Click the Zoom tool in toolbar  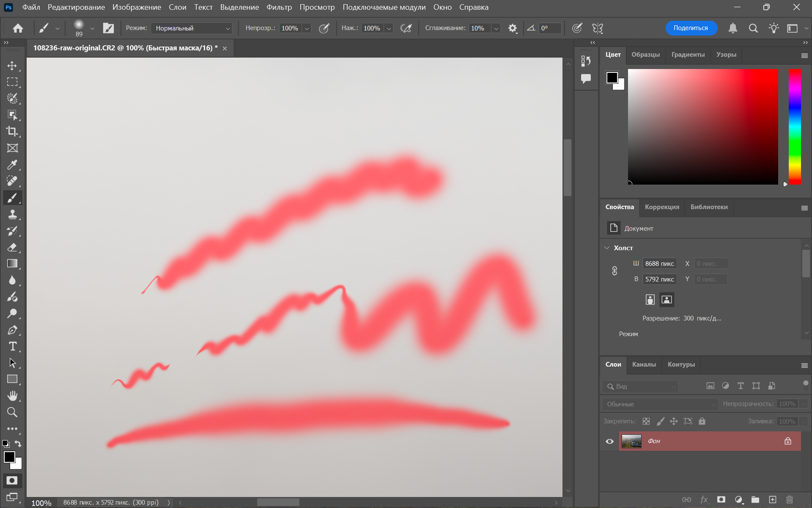12,412
